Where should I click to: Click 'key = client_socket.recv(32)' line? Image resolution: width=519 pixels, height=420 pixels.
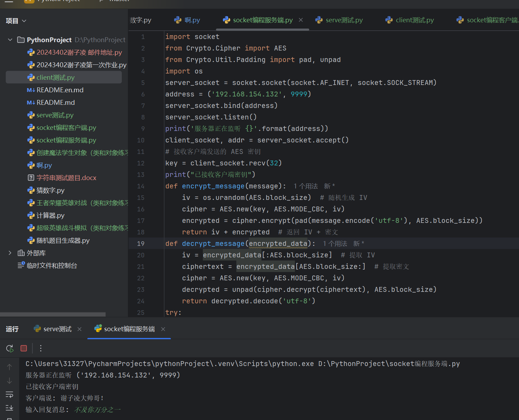[x=223, y=163]
